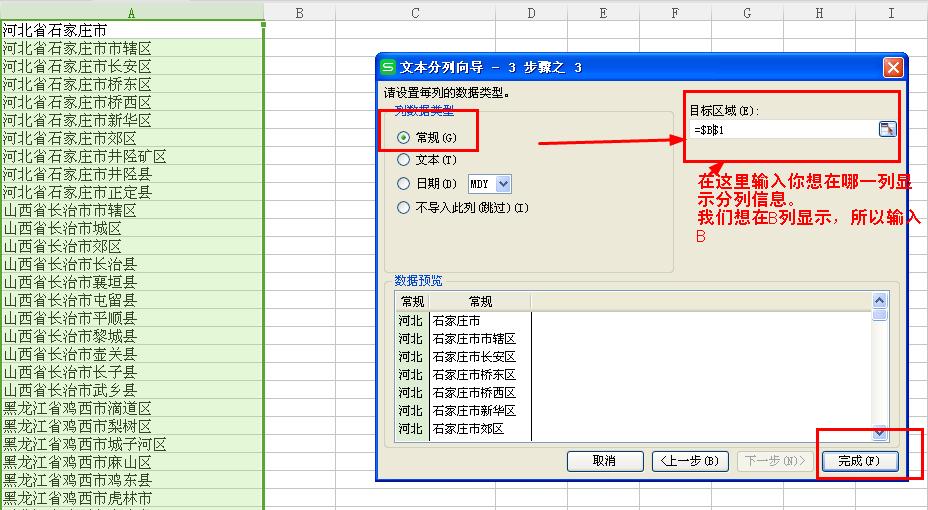Click cell 山西省长治市屯留县
This screenshot has width=928, height=510.
[131, 300]
